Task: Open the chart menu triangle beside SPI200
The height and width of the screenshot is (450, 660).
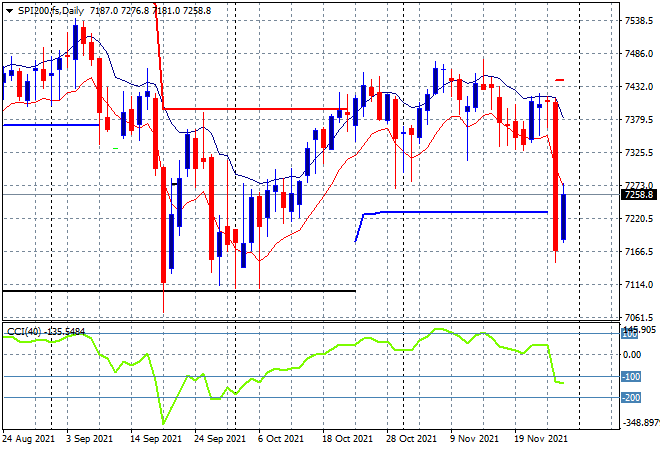Action: (x=9, y=11)
